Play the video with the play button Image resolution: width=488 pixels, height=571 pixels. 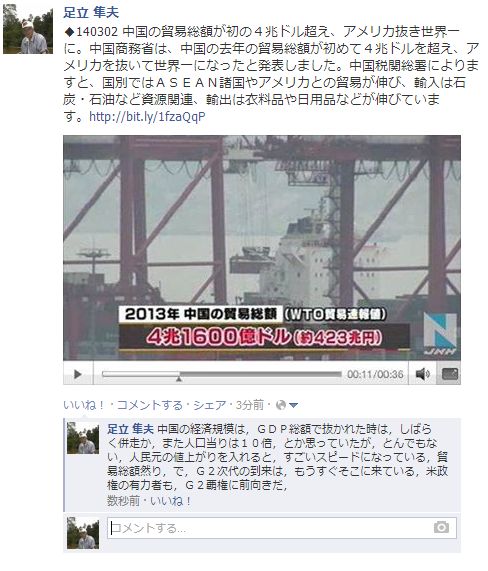tap(78, 374)
